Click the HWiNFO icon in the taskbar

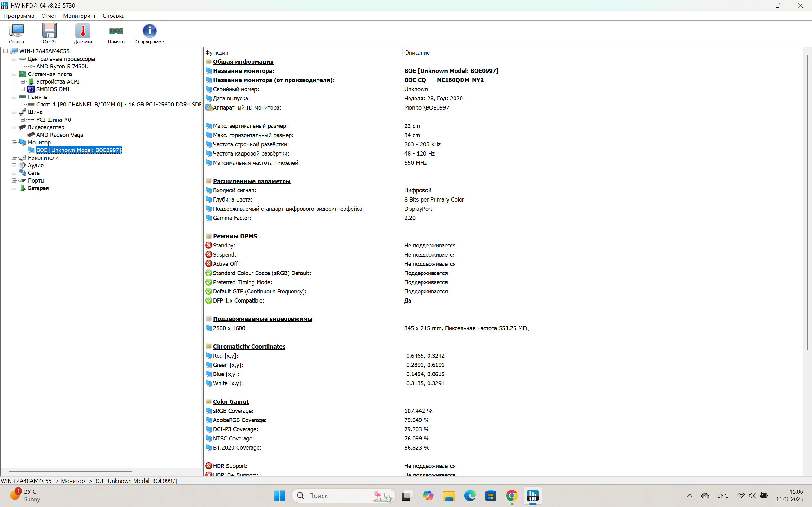click(x=533, y=495)
